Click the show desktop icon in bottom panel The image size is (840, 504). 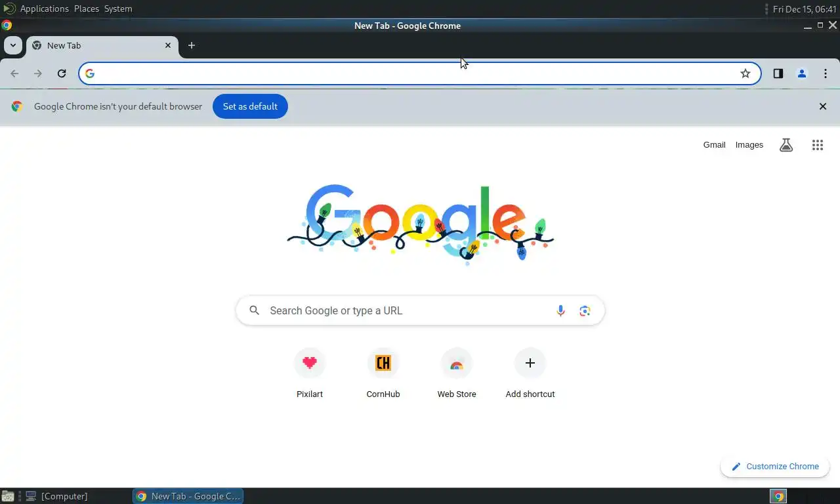click(x=8, y=496)
